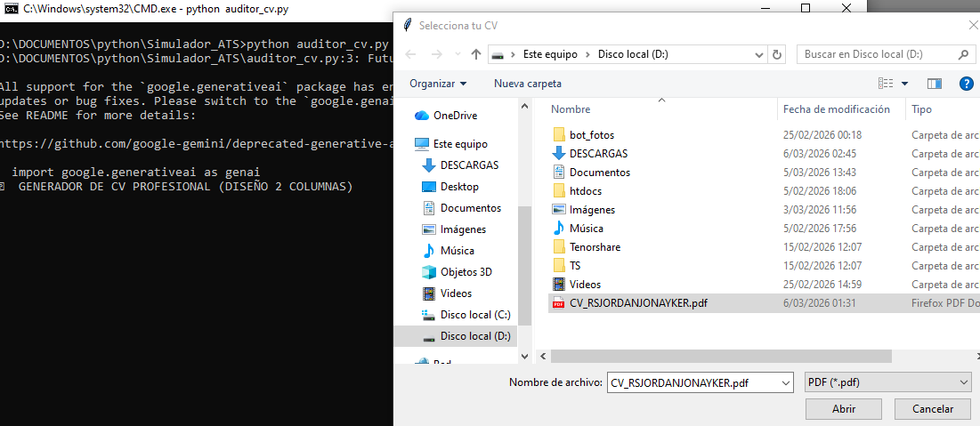Select Objetos 3D in the sidebar
Screen dimensions: 980x426
[x=466, y=272]
